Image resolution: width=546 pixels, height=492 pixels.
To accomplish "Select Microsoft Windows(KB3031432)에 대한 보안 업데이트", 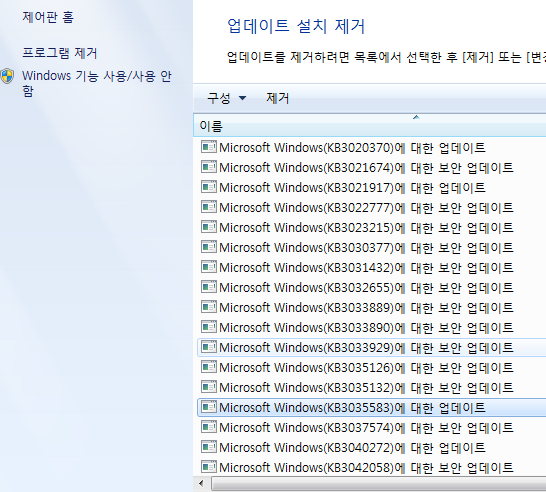I will pyautogui.click(x=366, y=267).
